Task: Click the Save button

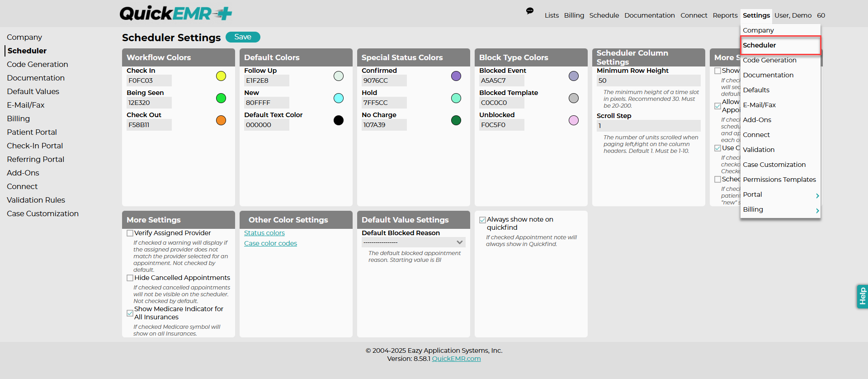Action: point(243,37)
